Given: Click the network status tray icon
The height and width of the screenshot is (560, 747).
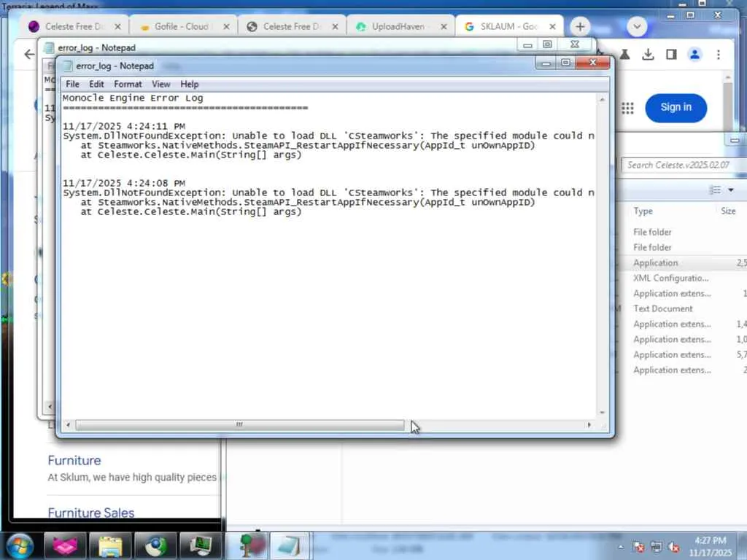Looking at the screenshot, I should (x=656, y=547).
